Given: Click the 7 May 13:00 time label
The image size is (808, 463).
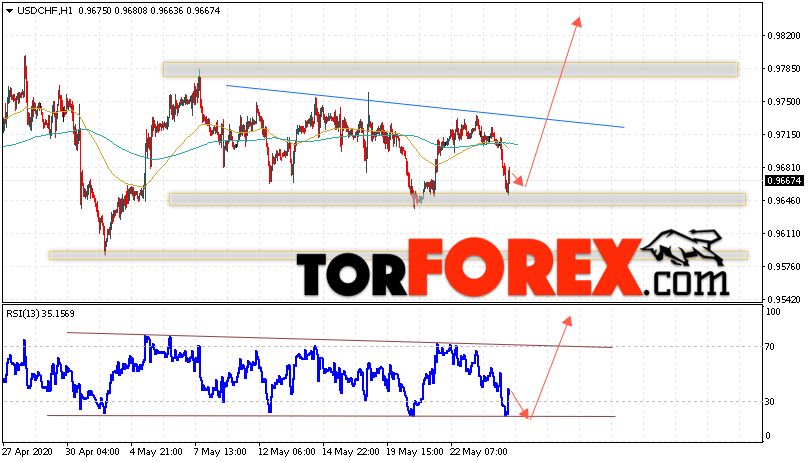Looking at the screenshot, I should click(x=220, y=452).
